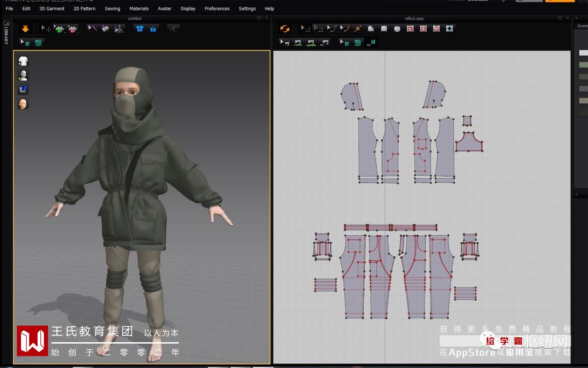Undock the Untitled 3D window
This screenshot has height=368, width=588.
point(260,18)
